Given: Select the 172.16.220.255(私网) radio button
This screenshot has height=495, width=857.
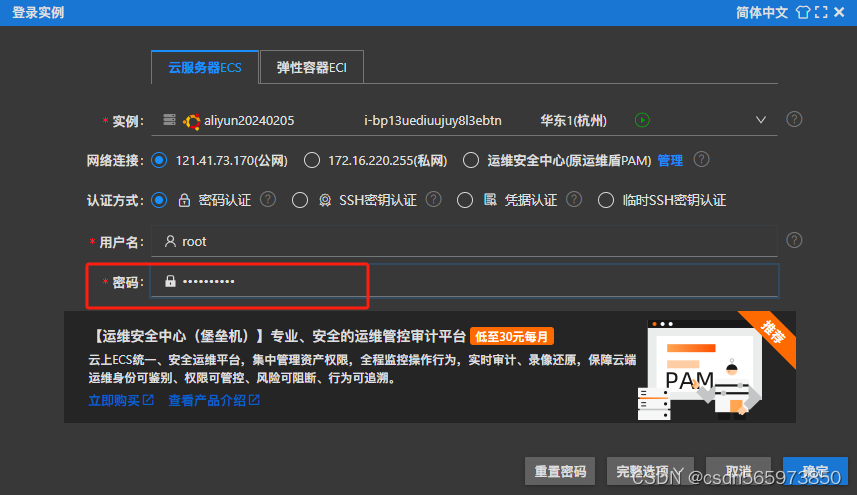Looking at the screenshot, I should [x=312, y=160].
